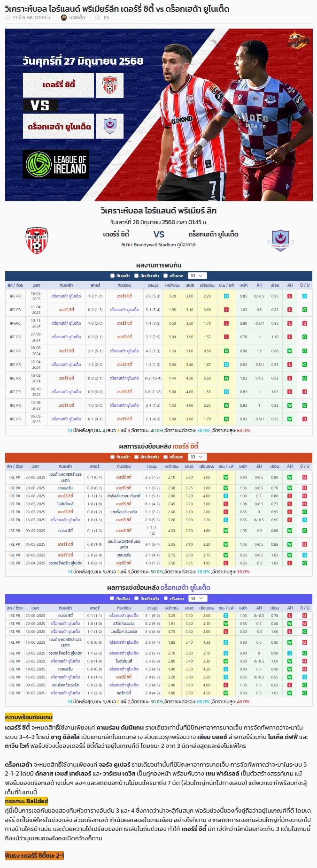Viewport: 317px width, 868px height.
Task: Click the 60.0% over-rate in head-to-head summary
Action: (x=243, y=430)
